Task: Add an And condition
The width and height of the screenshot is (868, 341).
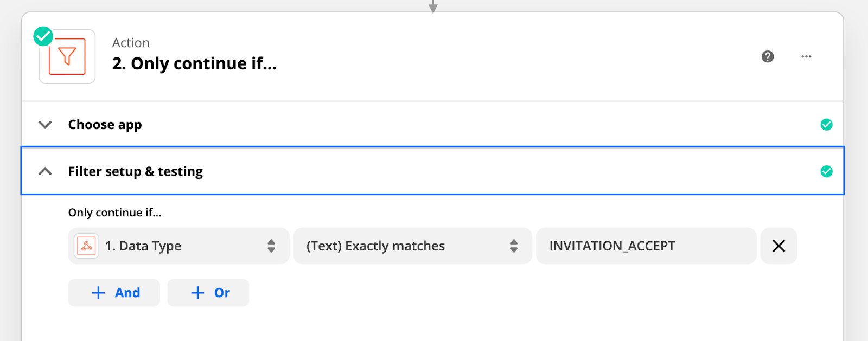Action: tap(114, 293)
